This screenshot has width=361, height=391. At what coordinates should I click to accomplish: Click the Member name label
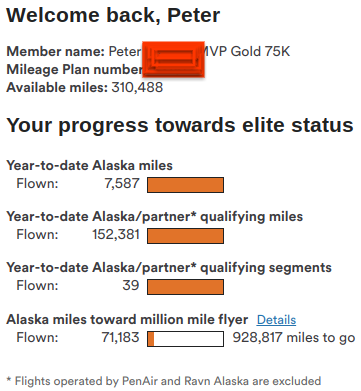pos(56,51)
